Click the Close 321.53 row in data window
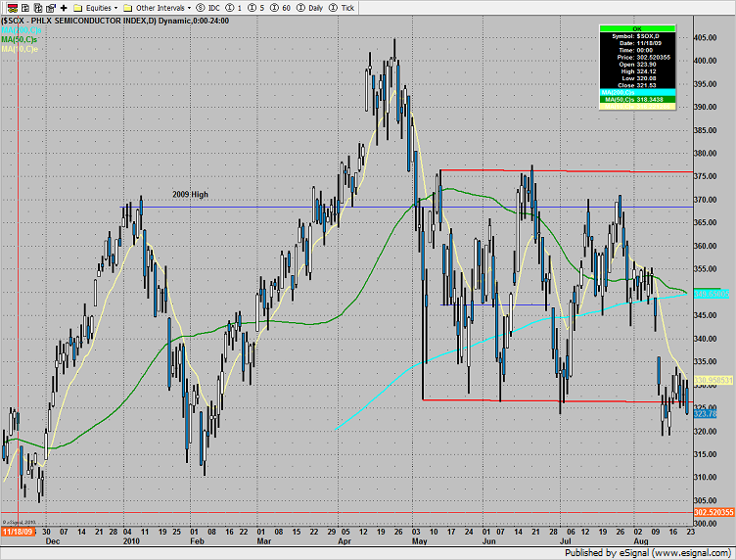Viewport: 736px width, 560px height. coord(637,85)
